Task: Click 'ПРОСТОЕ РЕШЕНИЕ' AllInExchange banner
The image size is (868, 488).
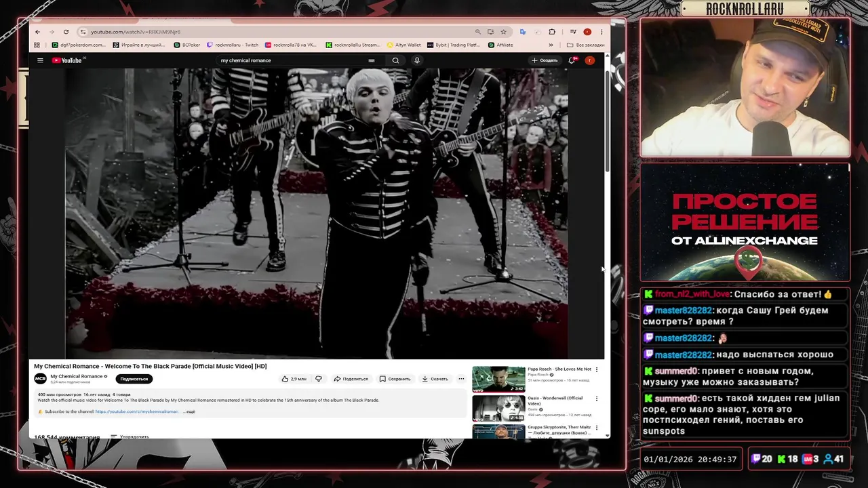Action: coord(745,222)
